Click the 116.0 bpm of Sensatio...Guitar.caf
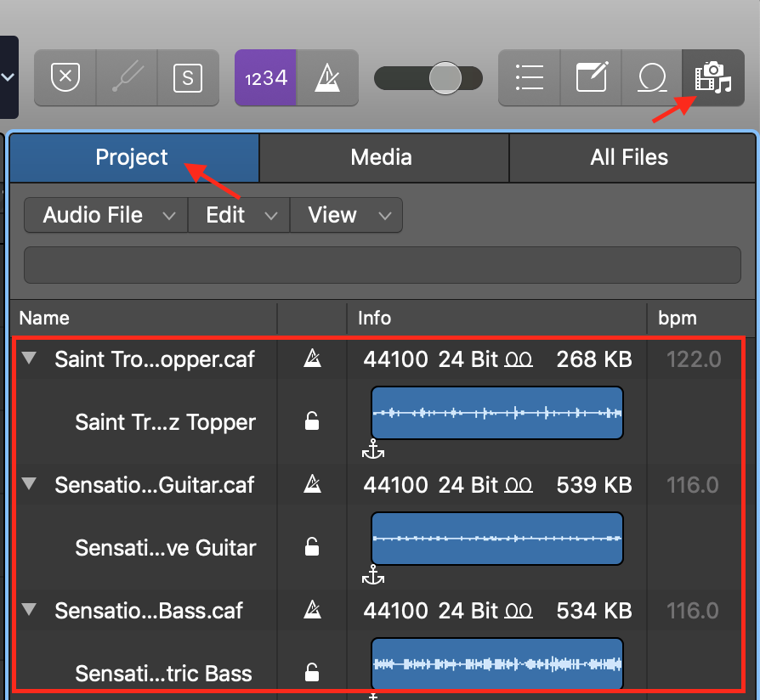The image size is (760, 700). click(x=692, y=485)
